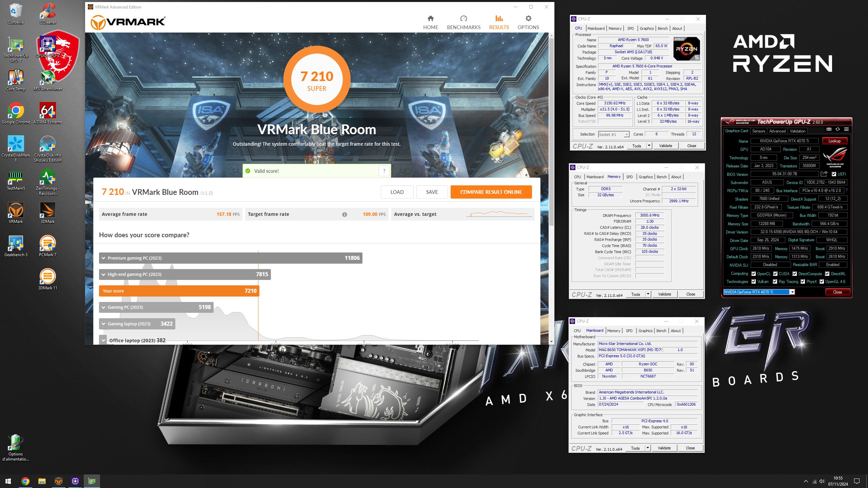Expand the Gaming laptop (2023) row

click(x=137, y=324)
